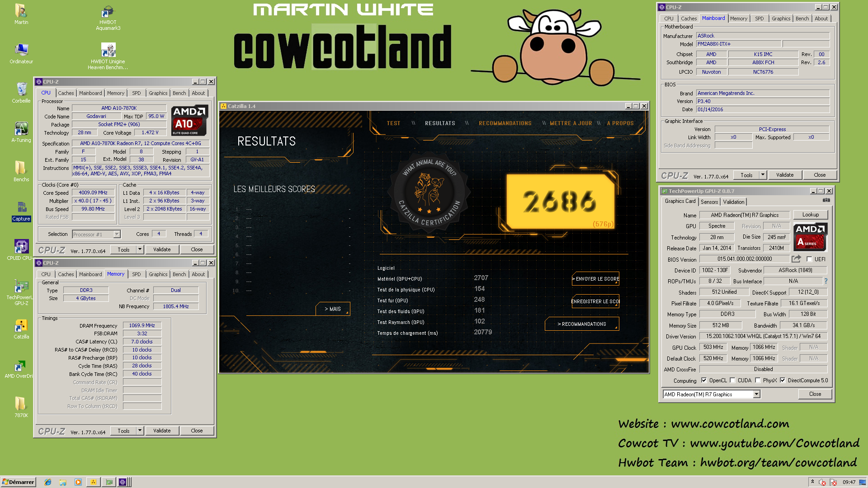This screenshot has height=488, width=868.
Task: Click Validate in CPU tab window
Action: 162,249
